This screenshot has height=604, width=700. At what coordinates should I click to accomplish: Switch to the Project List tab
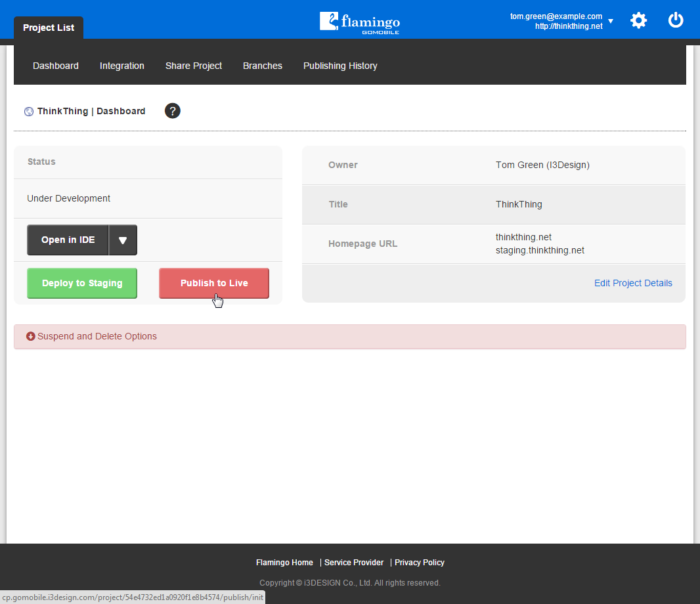(49, 28)
